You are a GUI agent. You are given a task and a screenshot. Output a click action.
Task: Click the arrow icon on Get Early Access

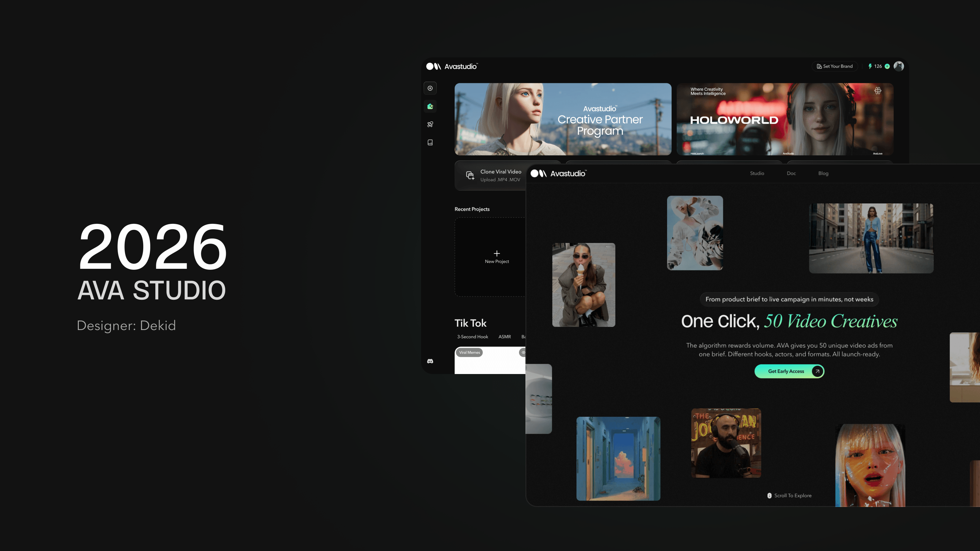coord(817,371)
